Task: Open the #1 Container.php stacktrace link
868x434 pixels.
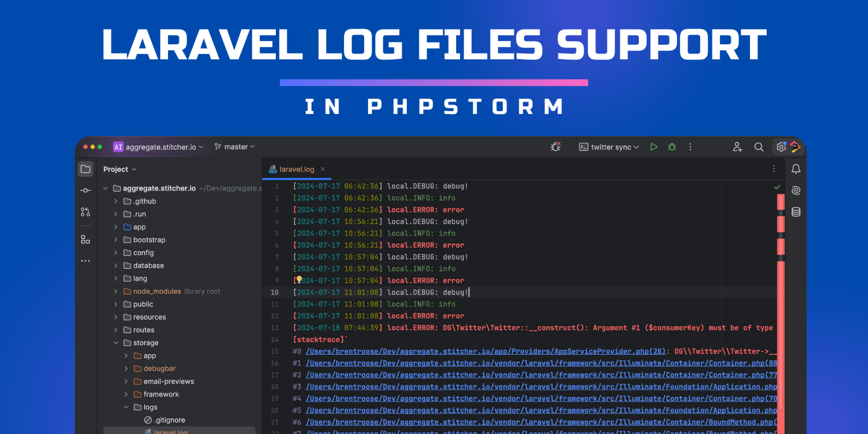Action: point(541,363)
